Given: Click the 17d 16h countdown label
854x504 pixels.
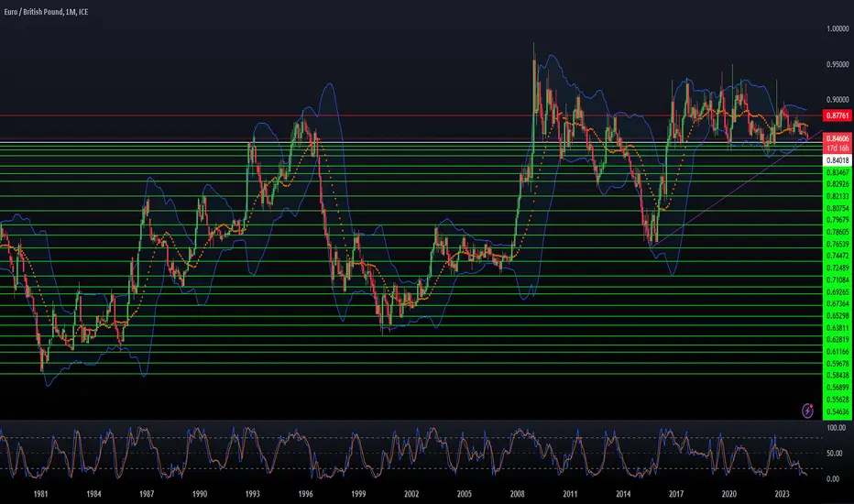Looking at the screenshot, I should pyautogui.click(x=838, y=148).
